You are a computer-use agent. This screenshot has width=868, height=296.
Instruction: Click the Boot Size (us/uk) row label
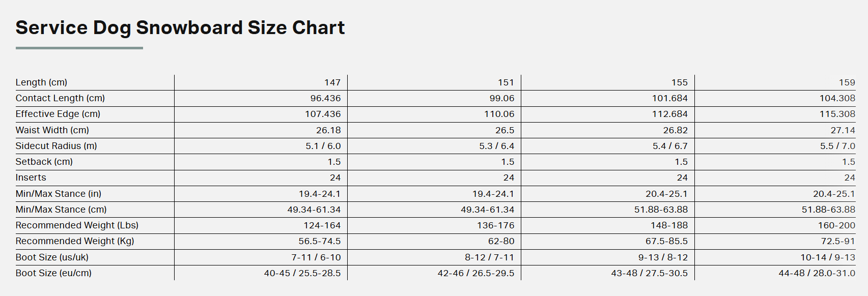click(x=52, y=257)
